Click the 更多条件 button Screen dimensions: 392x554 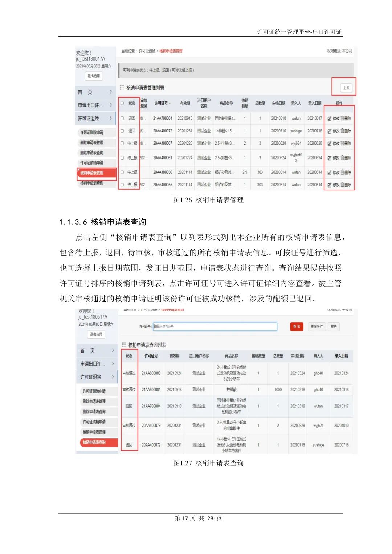[x=317, y=327]
